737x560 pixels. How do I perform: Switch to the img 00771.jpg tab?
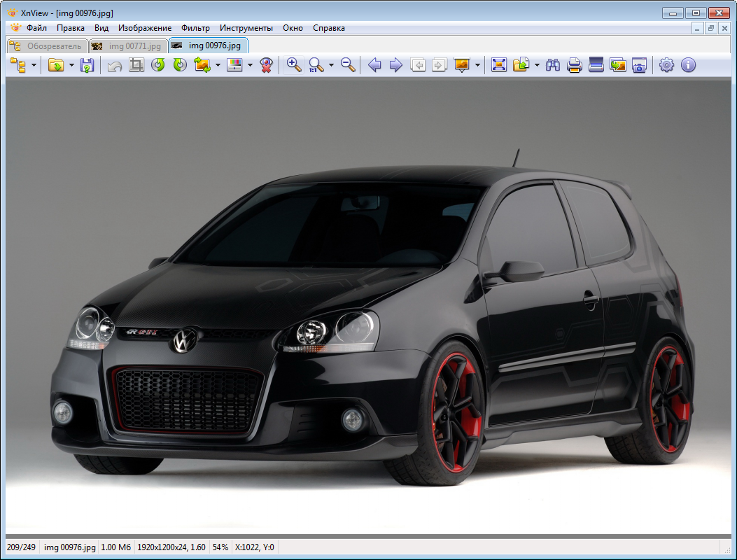click(x=129, y=46)
